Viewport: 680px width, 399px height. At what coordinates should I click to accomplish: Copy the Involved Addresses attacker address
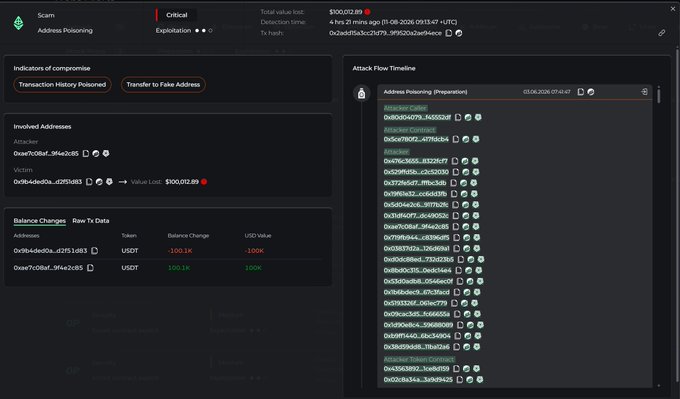pyautogui.click(x=86, y=154)
